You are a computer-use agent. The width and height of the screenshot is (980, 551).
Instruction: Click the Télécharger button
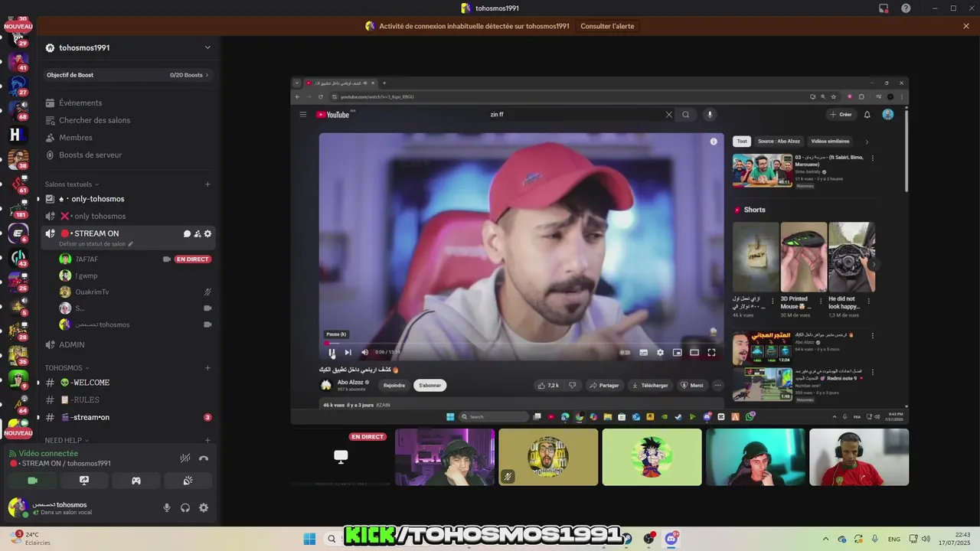coord(649,385)
